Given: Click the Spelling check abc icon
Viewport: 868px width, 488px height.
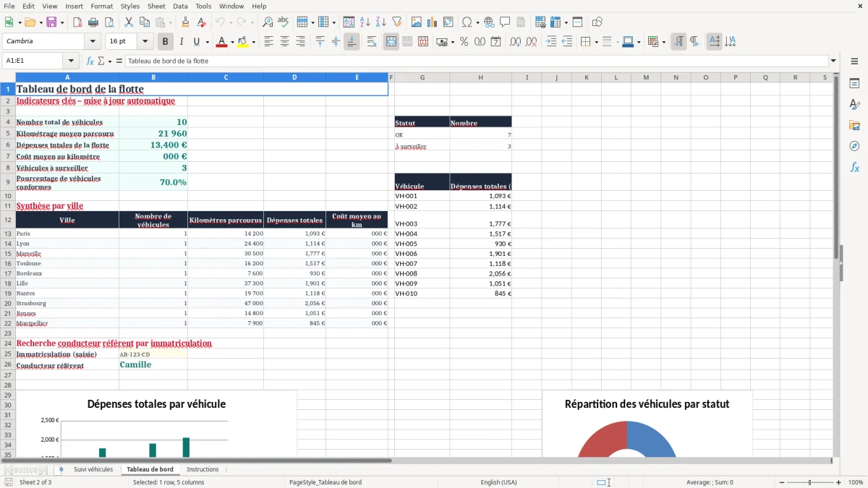Looking at the screenshot, I should [x=283, y=22].
